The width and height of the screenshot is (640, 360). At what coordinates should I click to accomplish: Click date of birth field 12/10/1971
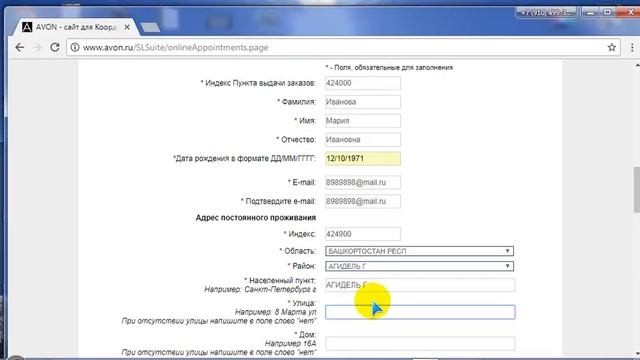tap(363, 158)
